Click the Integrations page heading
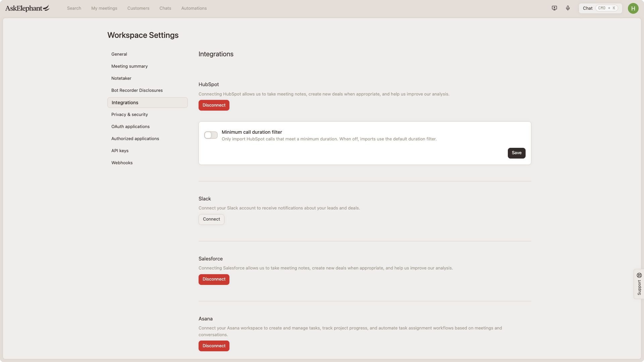644x362 pixels. click(216, 54)
